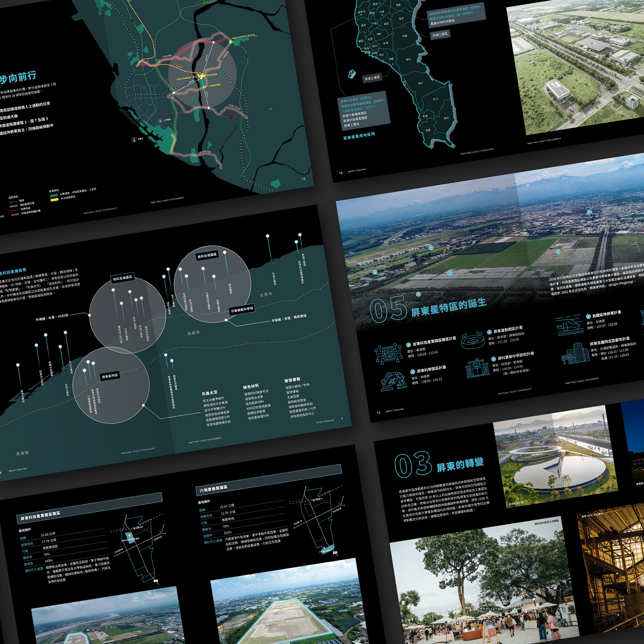Click the 沙崙綠能科學城 label box
Image resolution: width=644 pixels, height=644 pixels.
242,310
